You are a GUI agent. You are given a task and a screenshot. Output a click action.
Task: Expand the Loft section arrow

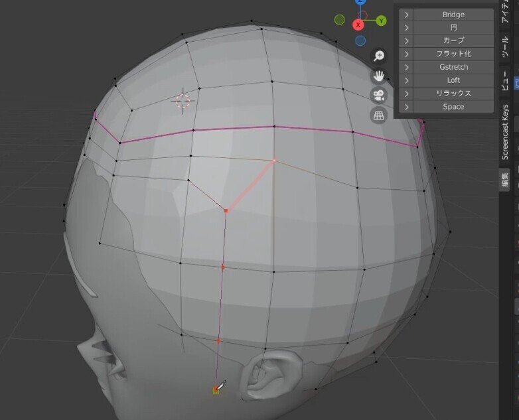[406, 81]
